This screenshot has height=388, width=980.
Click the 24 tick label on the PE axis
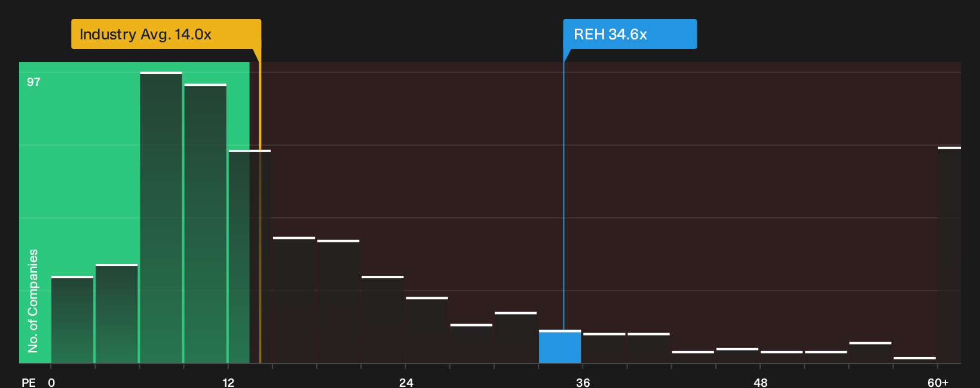(406, 383)
